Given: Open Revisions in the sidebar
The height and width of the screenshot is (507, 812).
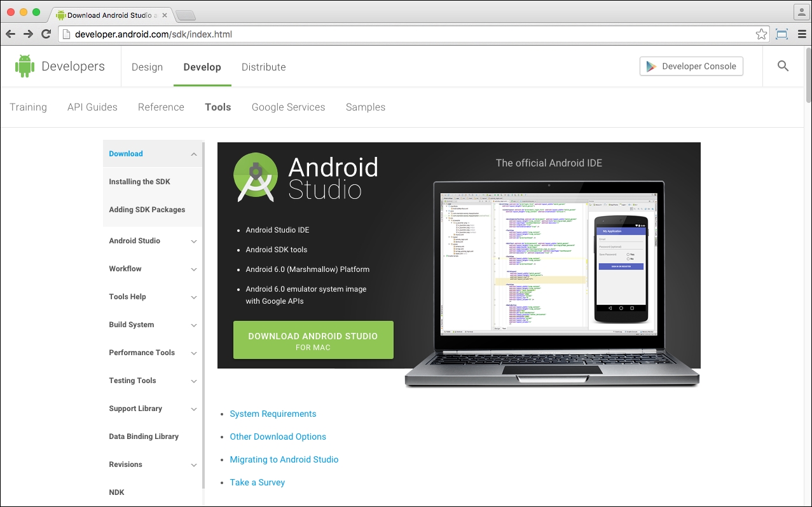Looking at the screenshot, I should (126, 464).
